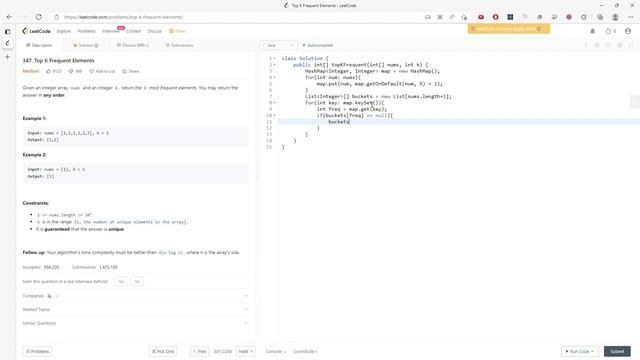This screenshot has height=360, width=640.
Task: Click the thumbs-up like icon
Action: pos(48,71)
